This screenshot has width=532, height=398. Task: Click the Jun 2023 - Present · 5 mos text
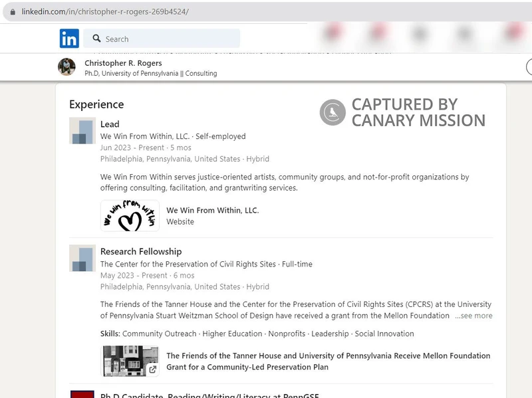pyautogui.click(x=146, y=148)
